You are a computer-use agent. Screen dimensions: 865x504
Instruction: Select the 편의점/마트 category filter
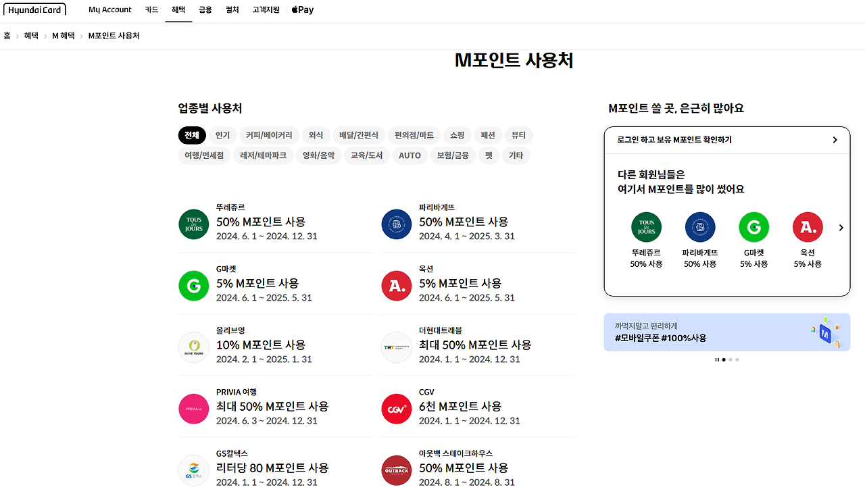point(415,135)
